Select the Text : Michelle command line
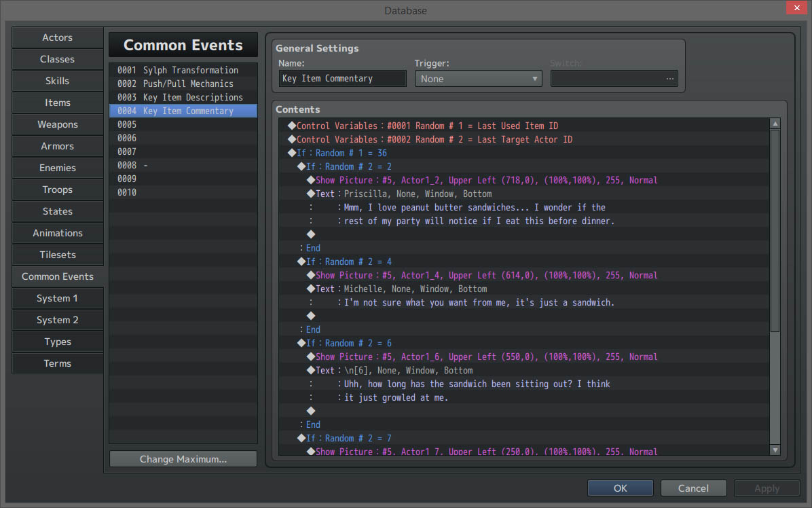The image size is (812, 508). tap(524, 289)
